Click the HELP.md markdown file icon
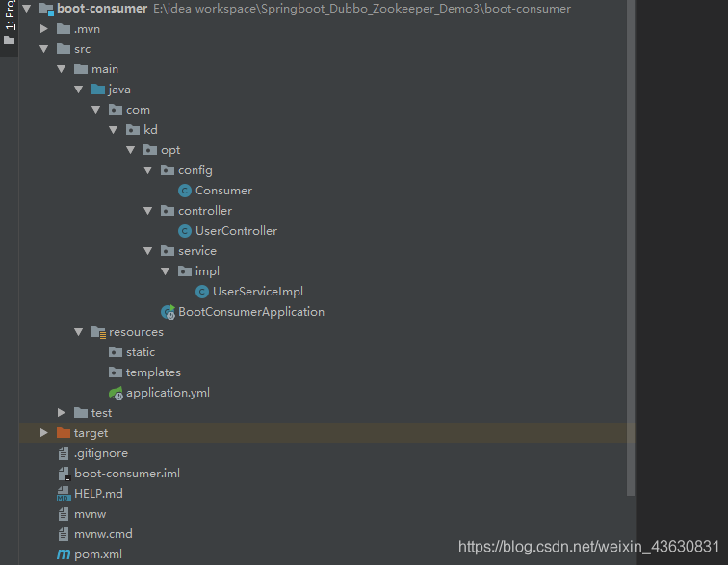This screenshot has height=565, width=728. tap(64, 494)
